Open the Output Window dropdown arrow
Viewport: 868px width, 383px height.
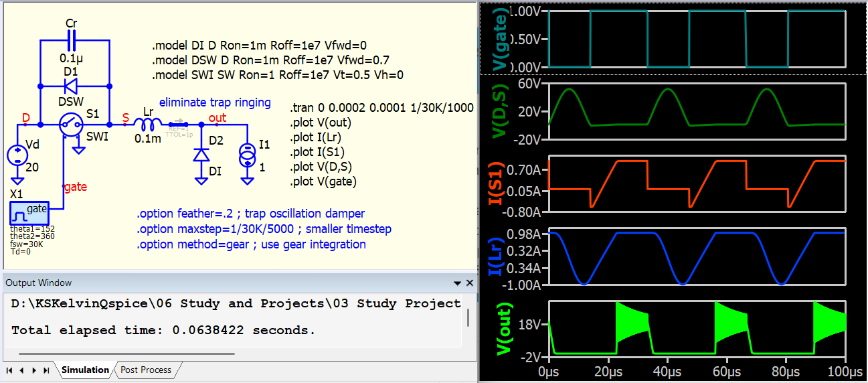[x=457, y=283]
